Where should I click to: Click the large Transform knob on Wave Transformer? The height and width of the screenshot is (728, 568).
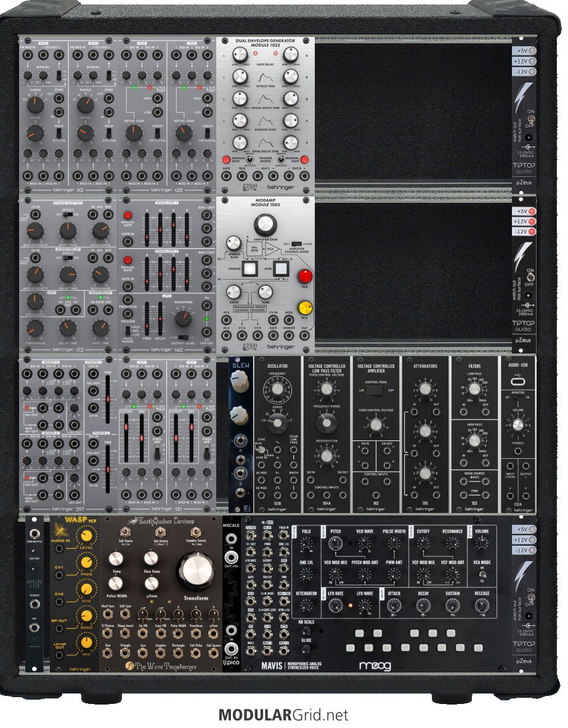tap(195, 571)
